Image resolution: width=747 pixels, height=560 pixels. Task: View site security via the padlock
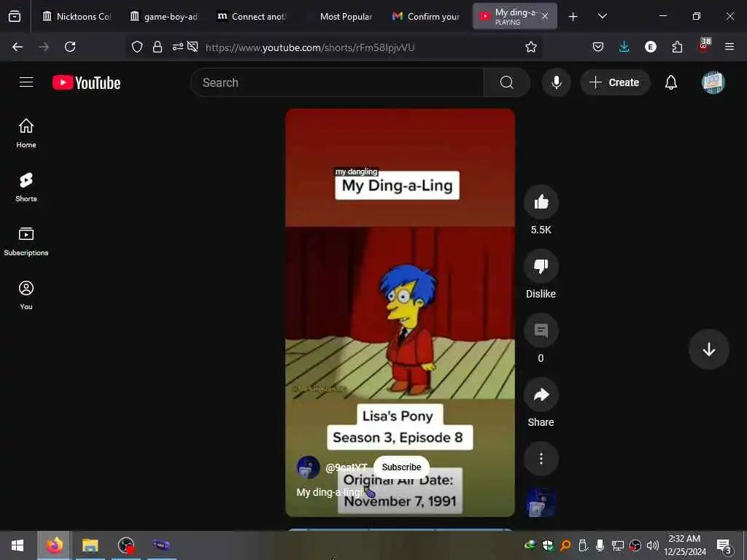click(158, 47)
